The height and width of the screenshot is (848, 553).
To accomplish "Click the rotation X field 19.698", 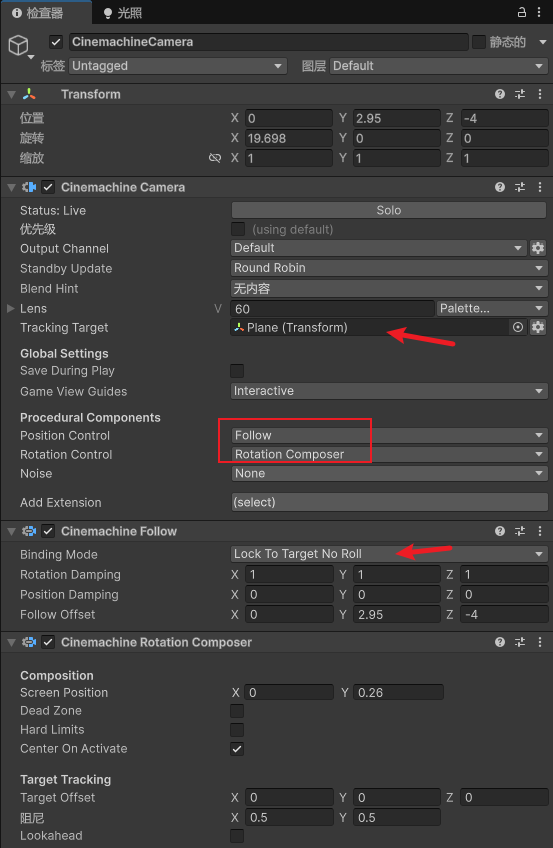I will point(289,138).
